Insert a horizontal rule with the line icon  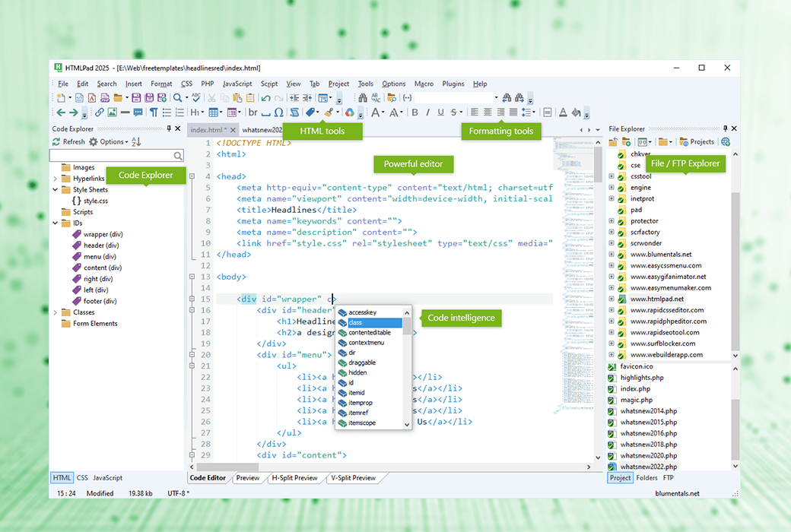125,112
